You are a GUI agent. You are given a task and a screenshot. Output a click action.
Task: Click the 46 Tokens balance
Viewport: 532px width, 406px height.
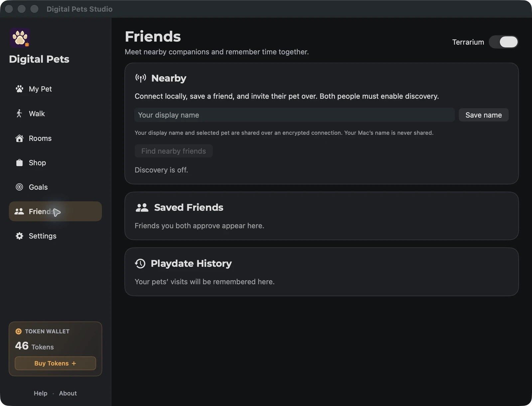[x=34, y=346]
